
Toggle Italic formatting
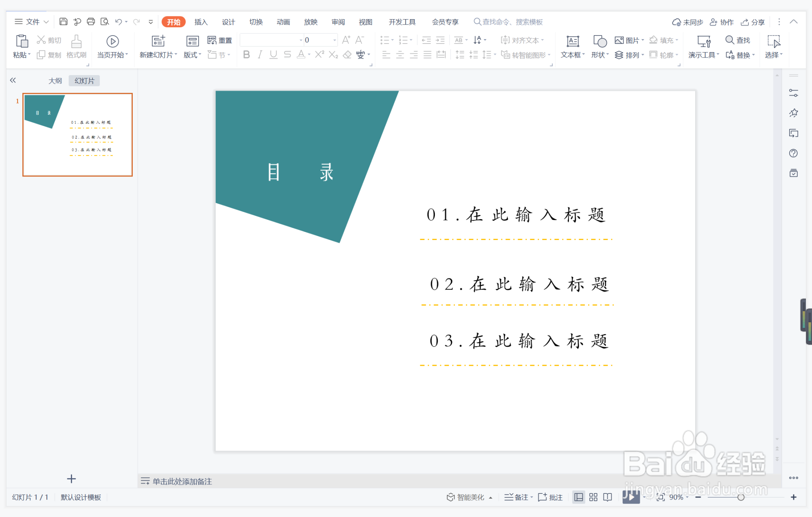pos(260,55)
